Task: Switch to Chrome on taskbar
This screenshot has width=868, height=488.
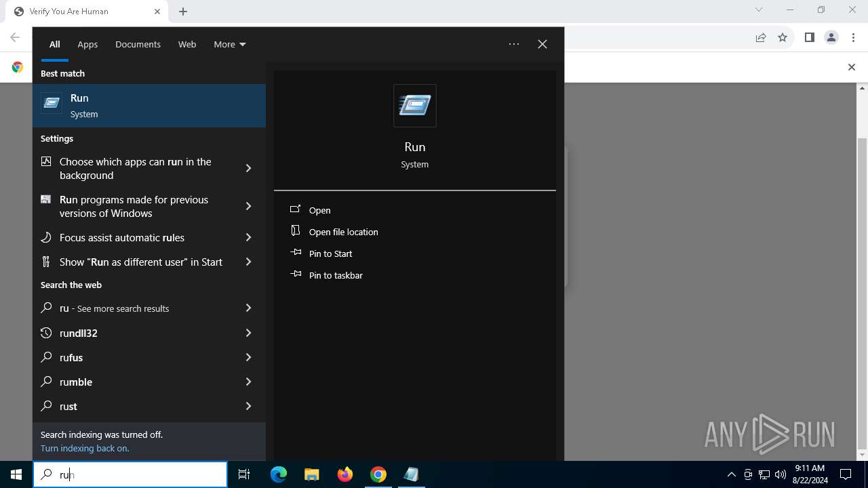Action: coord(378,474)
